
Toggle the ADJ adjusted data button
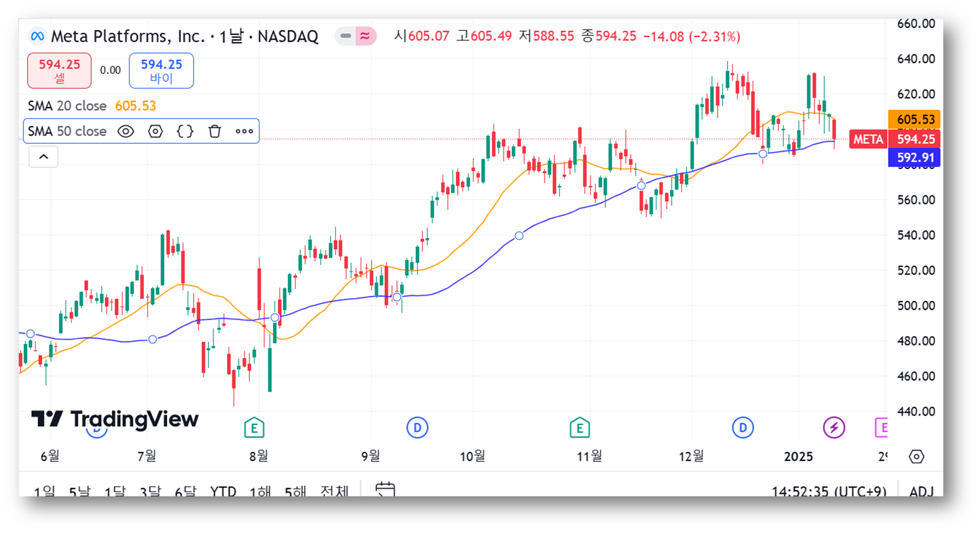pyautogui.click(x=921, y=491)
